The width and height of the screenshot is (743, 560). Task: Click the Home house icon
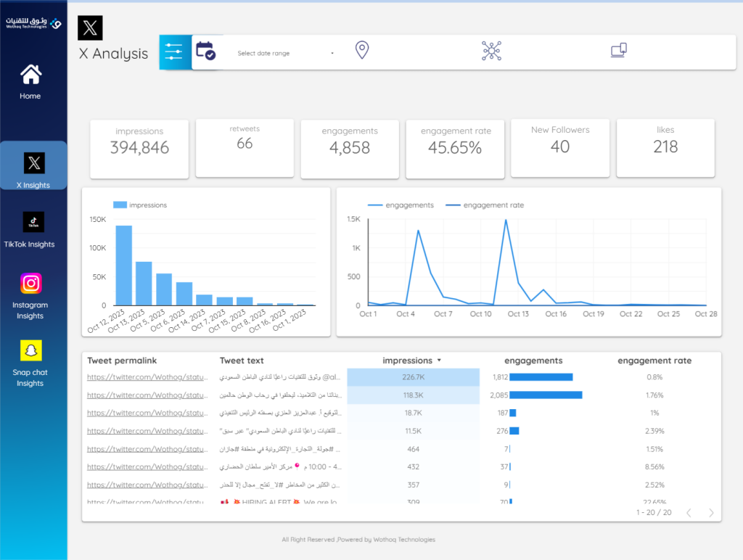[30, 74]
